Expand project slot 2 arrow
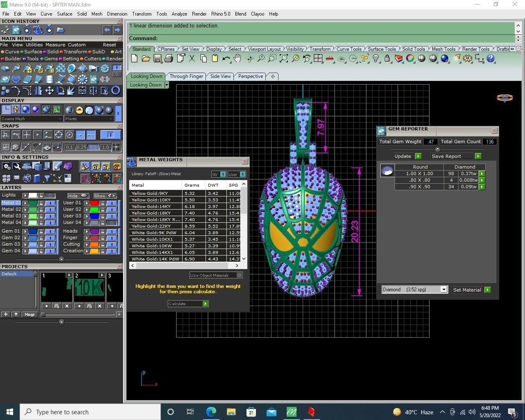525x420 pixels. 102,275
